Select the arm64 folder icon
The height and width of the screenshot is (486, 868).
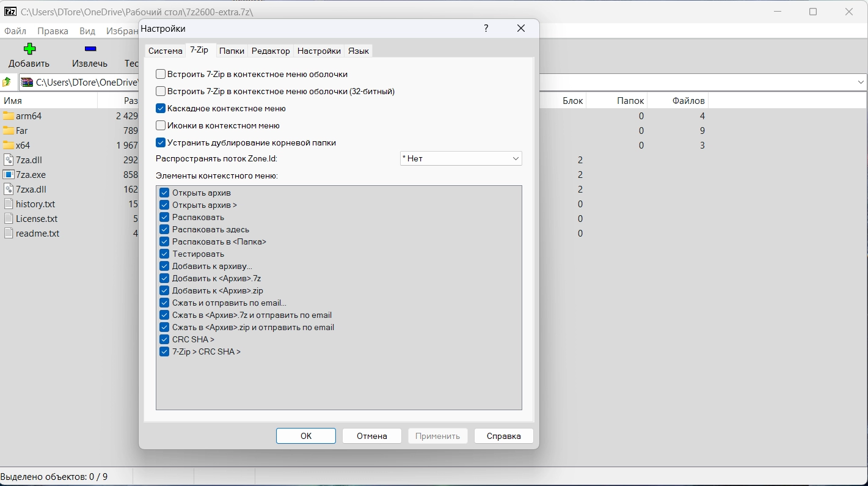[x=9, y=116]
